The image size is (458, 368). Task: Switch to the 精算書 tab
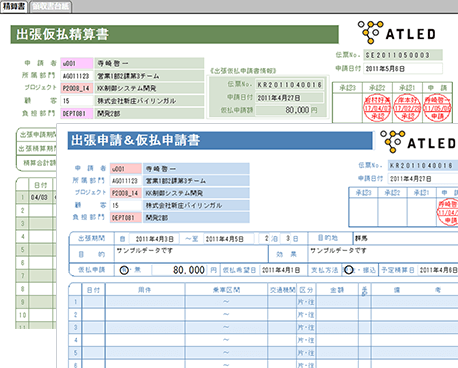(14, 7)
